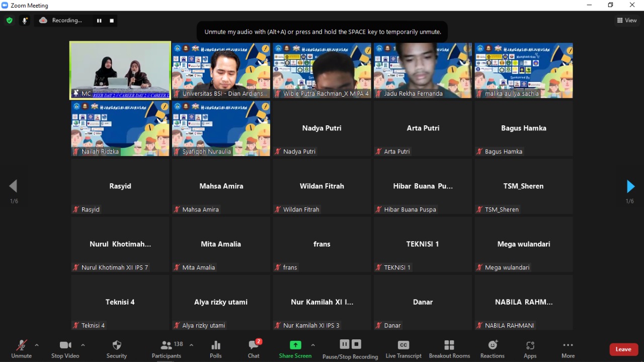Select Syafiqoh Nuraulia's video tile
Image resolution: width=644 pixels, height=362 pixels.
[x=221, y=128]
